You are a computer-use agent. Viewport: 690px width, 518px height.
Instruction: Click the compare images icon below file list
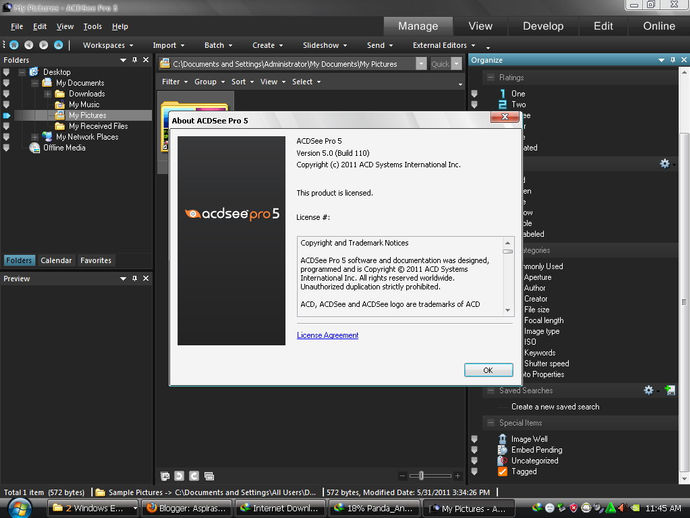coord(209,476)
